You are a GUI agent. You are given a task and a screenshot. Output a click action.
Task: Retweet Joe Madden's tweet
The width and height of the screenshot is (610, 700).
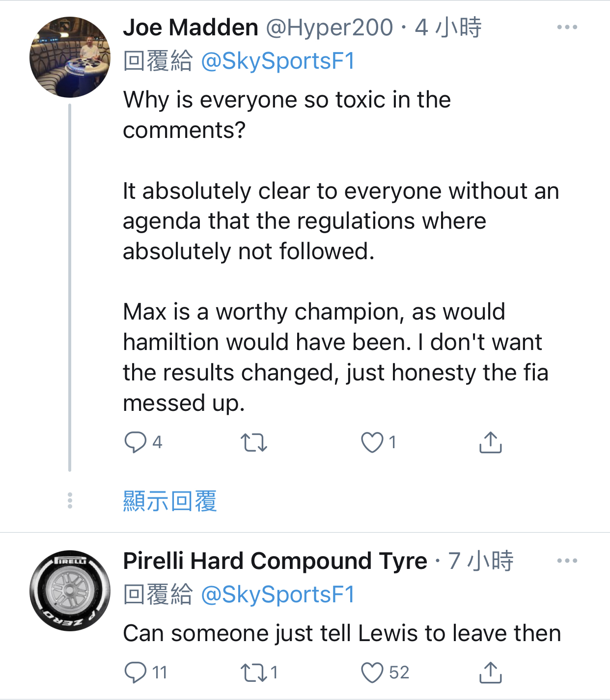point(254,442)
